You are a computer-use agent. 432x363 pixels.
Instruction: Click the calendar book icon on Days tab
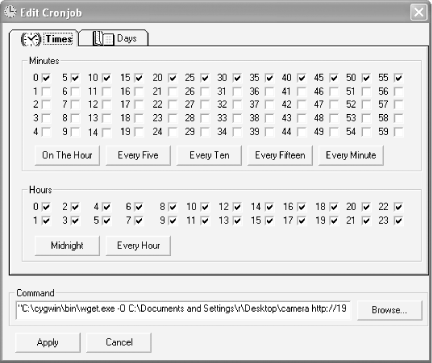pyautogui.click(x=103, y=38)
